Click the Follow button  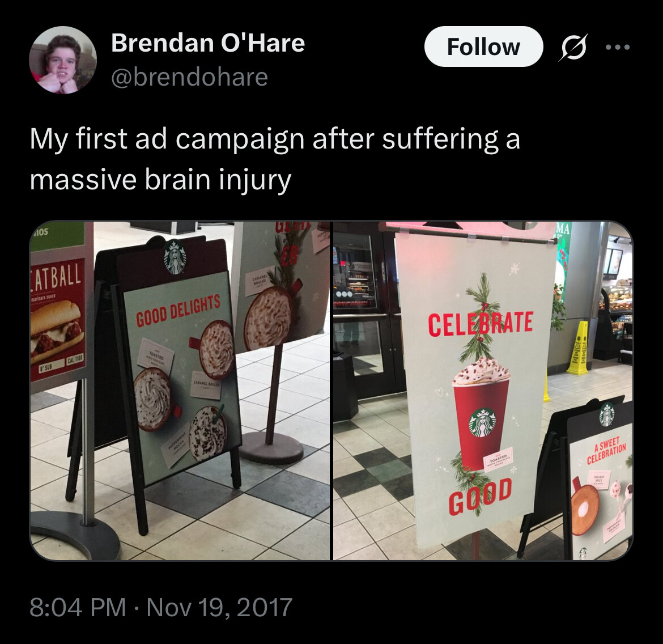click(483, 46)
